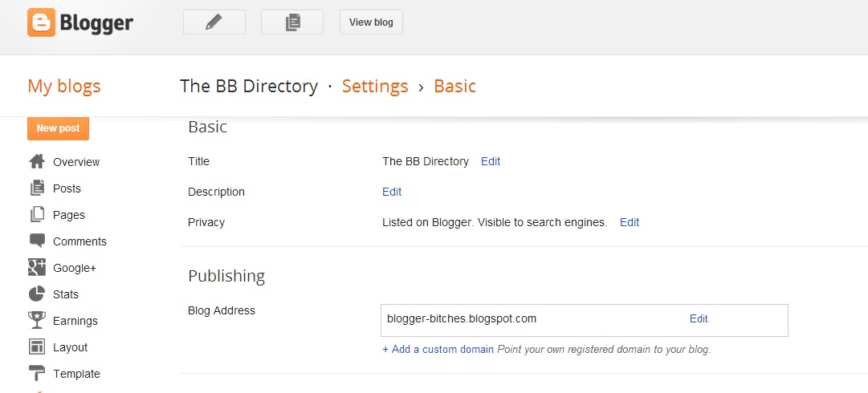
Task: Click the Description setting label
Action: 217,192
